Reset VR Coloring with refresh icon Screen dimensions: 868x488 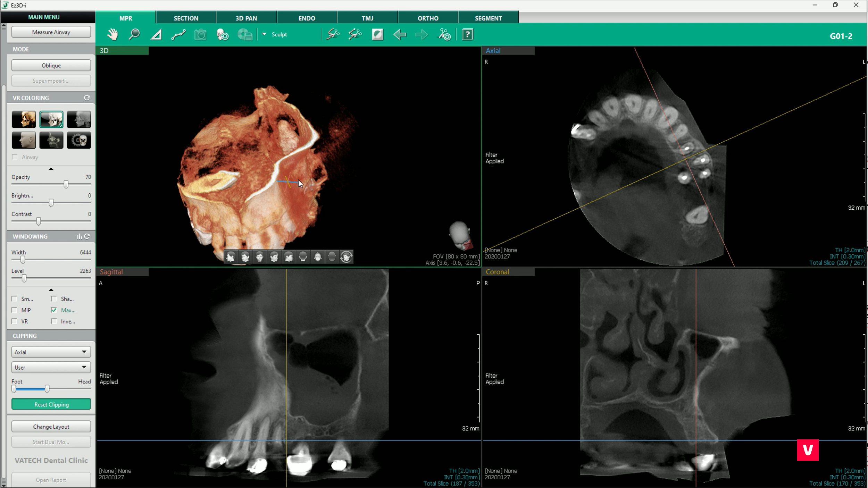[87, 98]
